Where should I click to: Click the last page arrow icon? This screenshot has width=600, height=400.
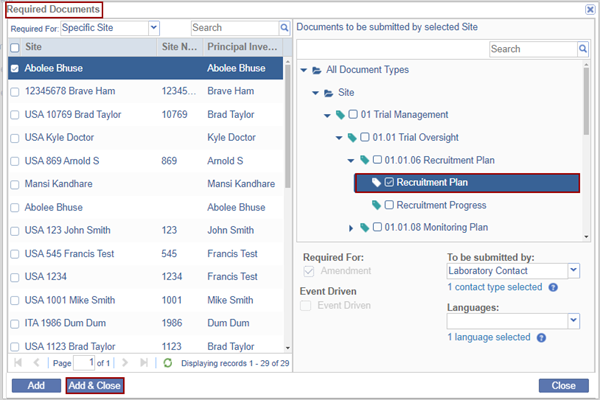pos(143,362)
